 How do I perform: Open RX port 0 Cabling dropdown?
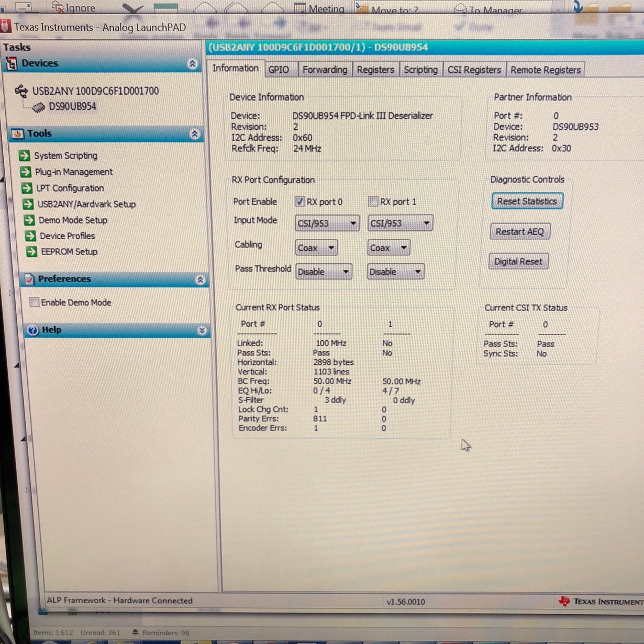[316, 248]
